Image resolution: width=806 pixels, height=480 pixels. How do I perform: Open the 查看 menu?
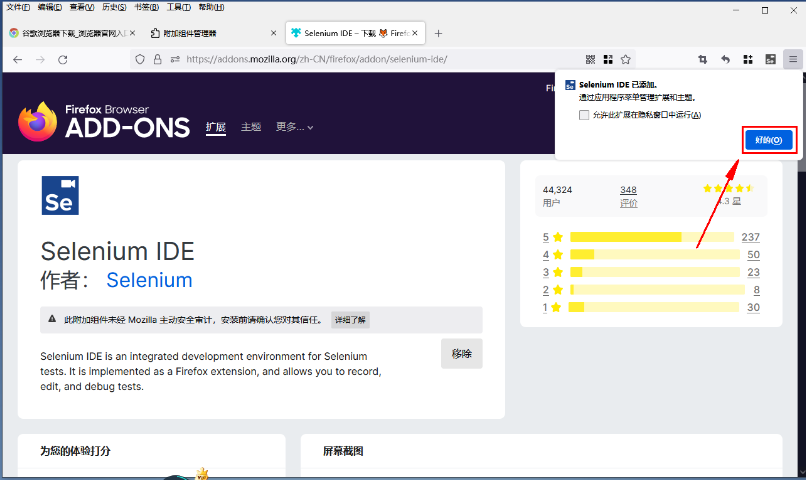[82, 7]
